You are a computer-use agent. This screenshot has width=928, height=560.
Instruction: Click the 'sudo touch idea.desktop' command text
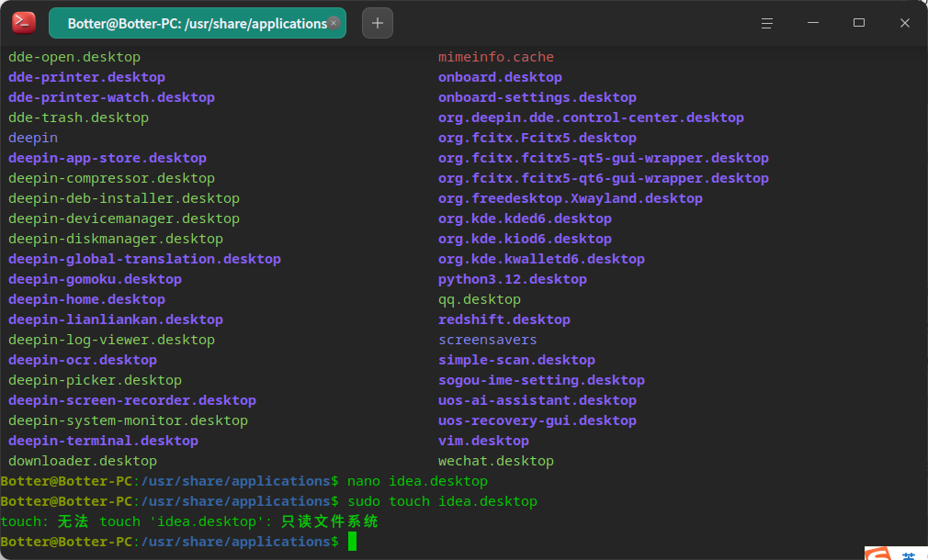click(443, 501)
